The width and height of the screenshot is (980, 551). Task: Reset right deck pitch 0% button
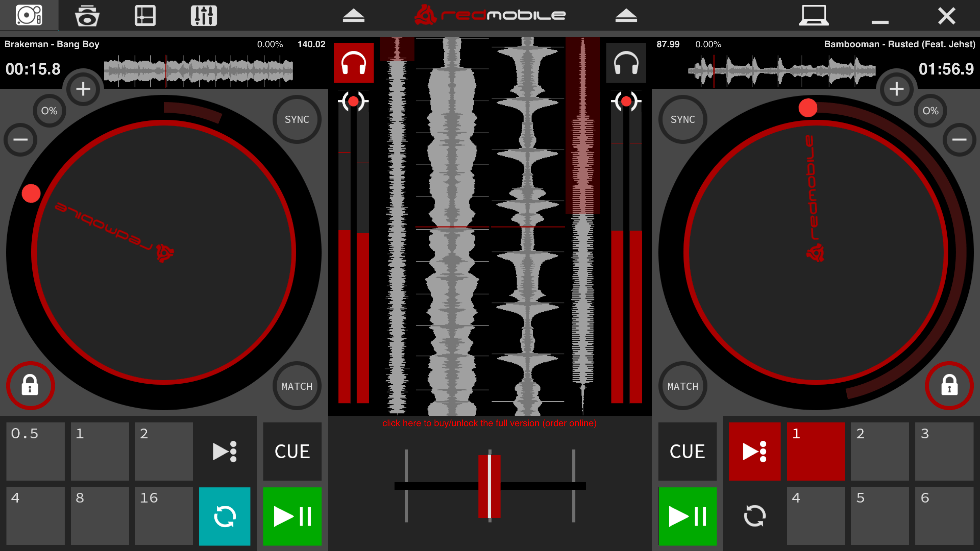pos(930,111)
